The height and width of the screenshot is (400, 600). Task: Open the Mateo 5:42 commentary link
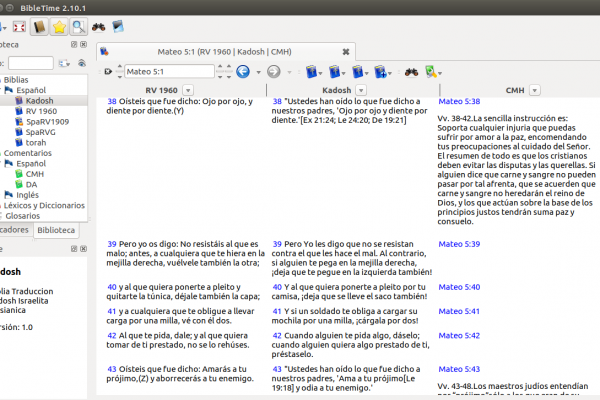click(459, 336)
